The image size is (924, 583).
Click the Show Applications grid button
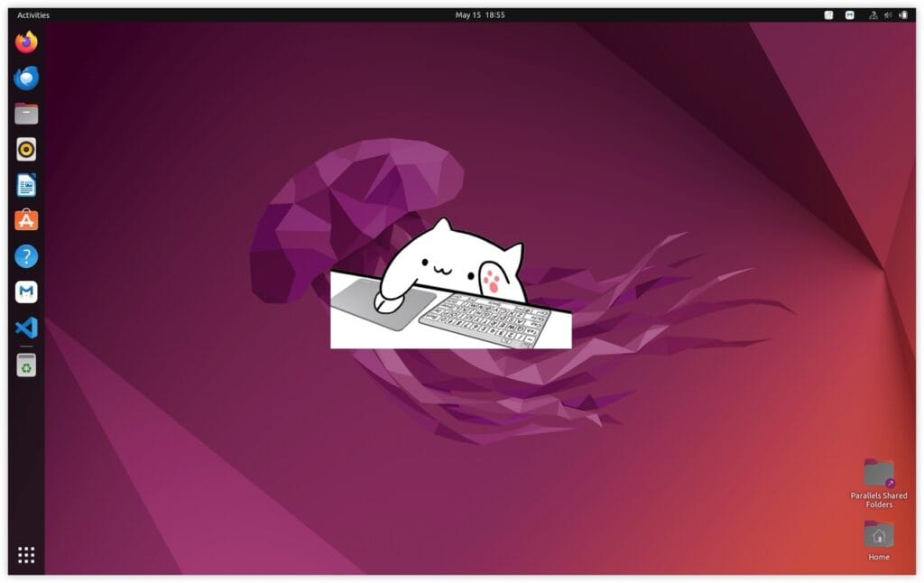[24, 555]
